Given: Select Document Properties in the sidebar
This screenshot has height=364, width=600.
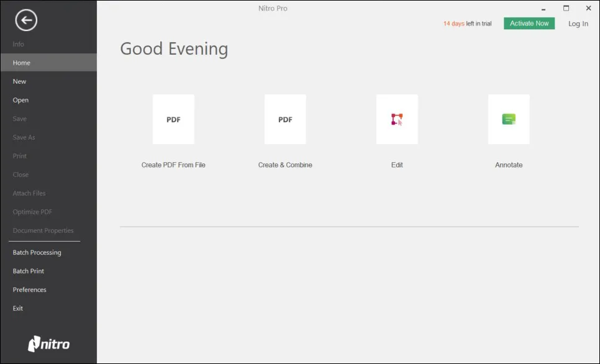Looking at the screenshot, I should tap(43, 230).
